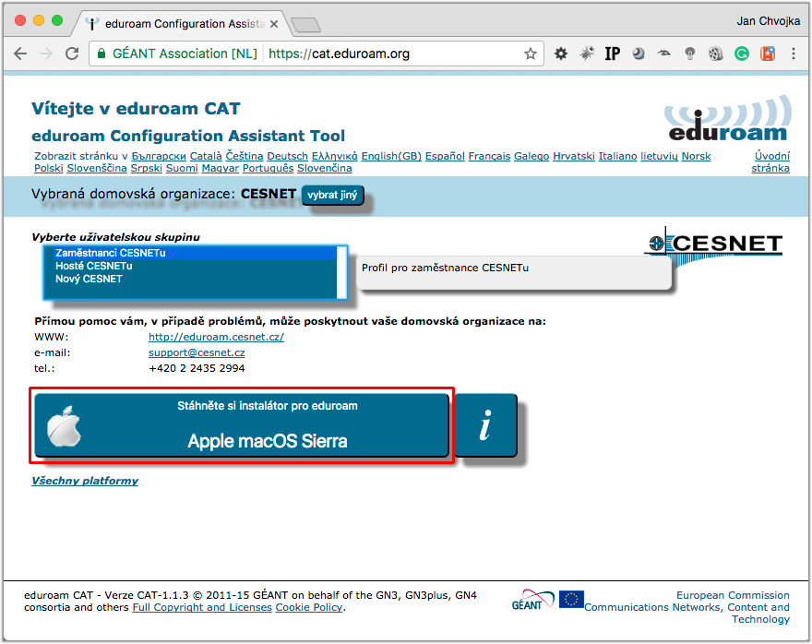Switch language to Hrvatski
The width and height of the screenshot is (812, 644).
click(x=574, y=156)
